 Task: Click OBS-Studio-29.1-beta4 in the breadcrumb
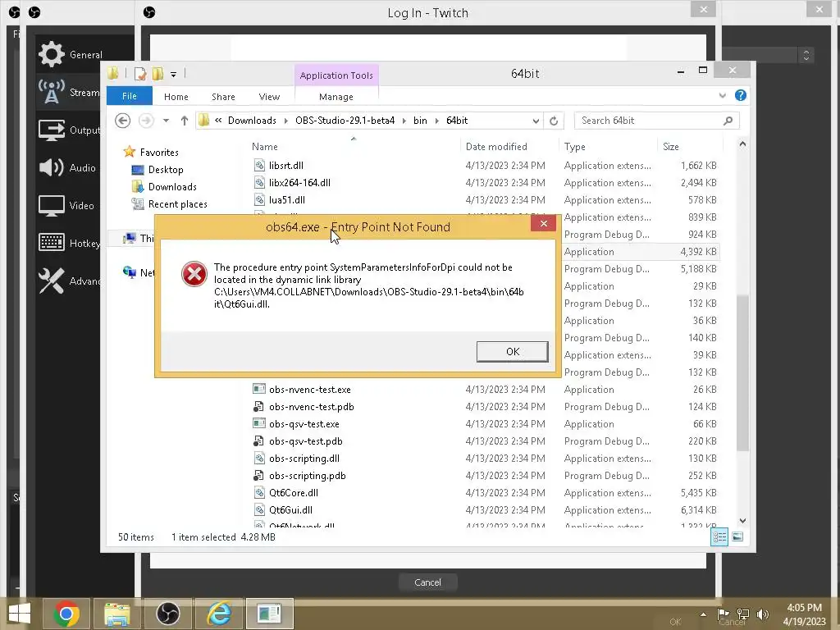tap(345, 121)
